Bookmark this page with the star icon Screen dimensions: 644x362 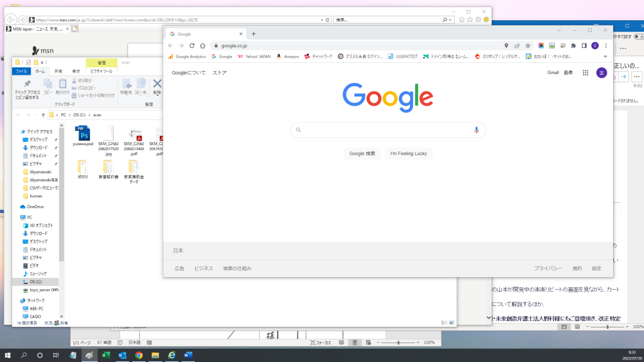(528, 45)
